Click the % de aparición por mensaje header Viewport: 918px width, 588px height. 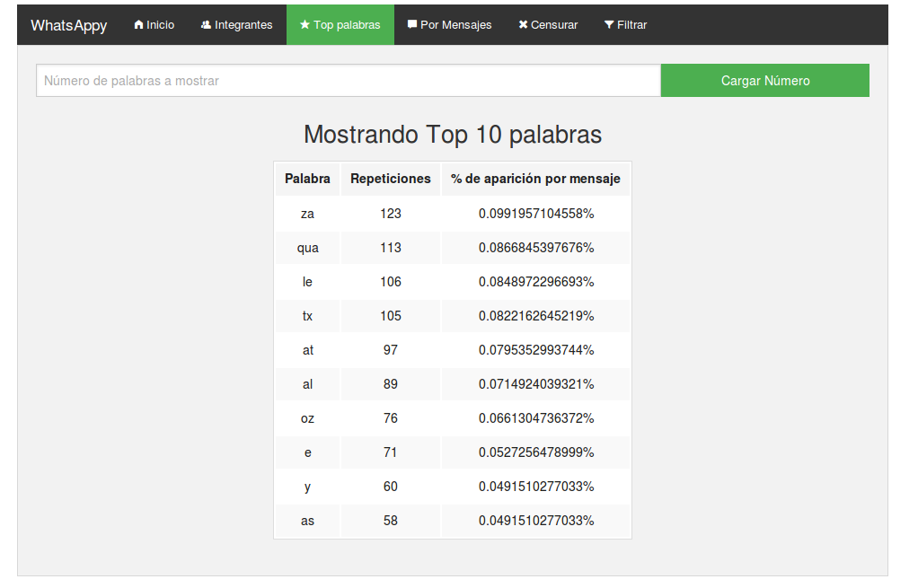point(535,179)
